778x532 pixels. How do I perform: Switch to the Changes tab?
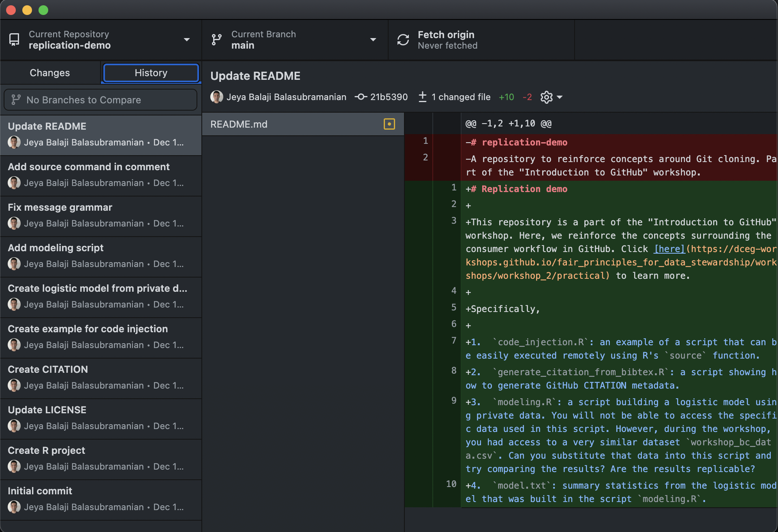50,73
